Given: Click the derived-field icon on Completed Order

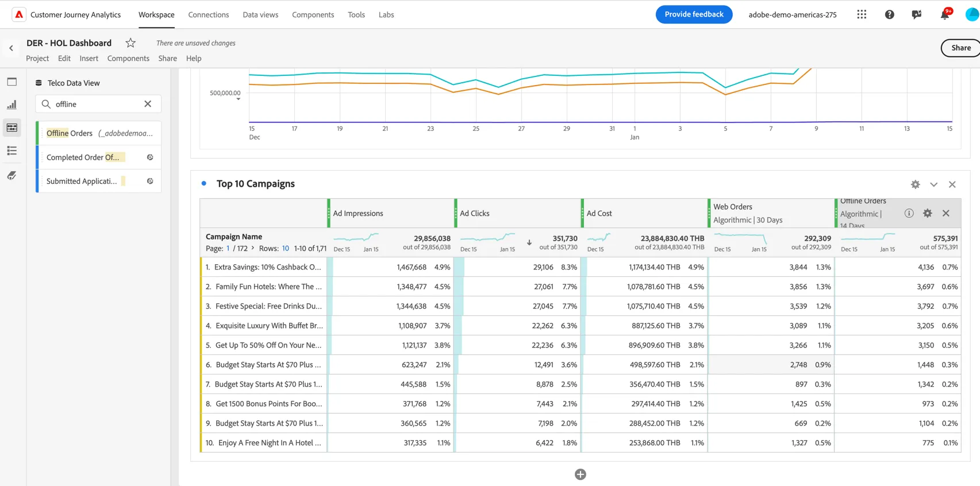Looking at the screenshot, I should tap(150, 157).
